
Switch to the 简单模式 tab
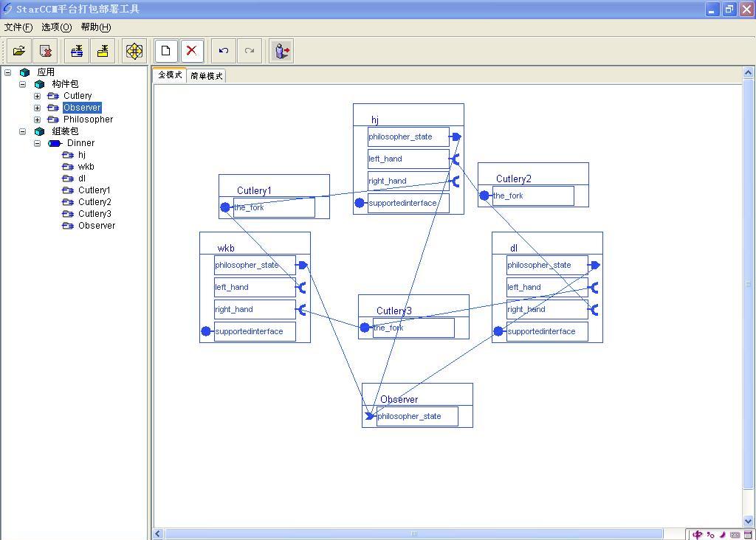[x=206, y=76]
